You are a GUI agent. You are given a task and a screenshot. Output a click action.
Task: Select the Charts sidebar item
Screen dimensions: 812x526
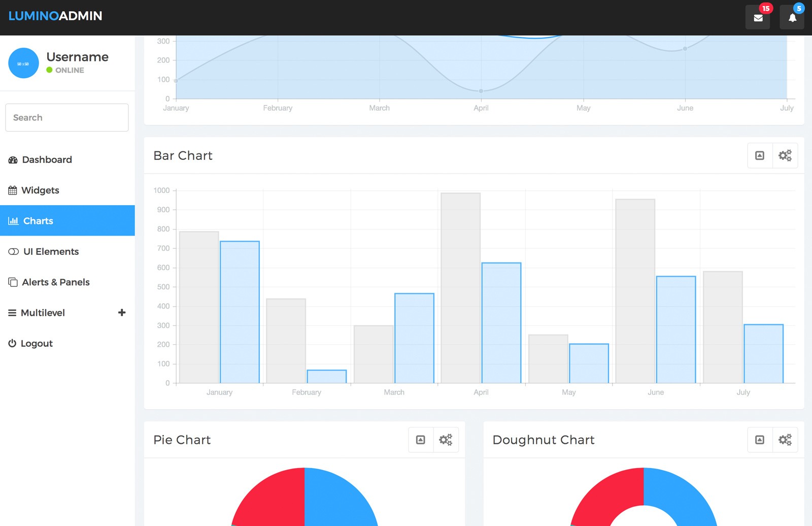click(x=67, y=220)
